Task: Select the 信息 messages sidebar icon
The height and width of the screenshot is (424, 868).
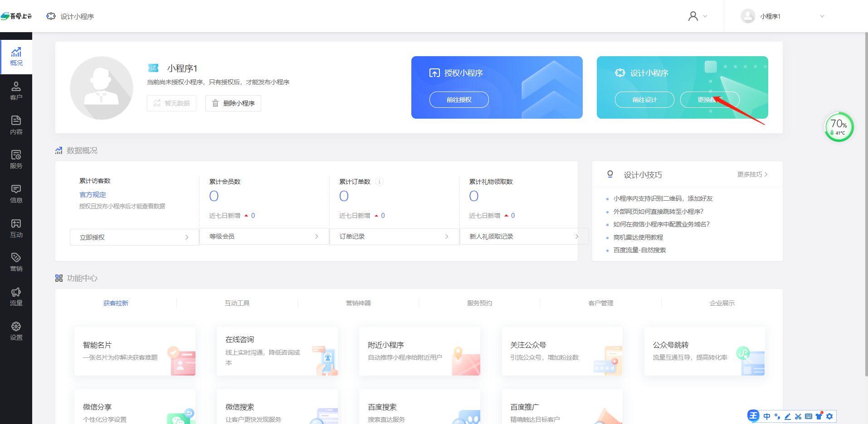Action: pos(16,193)
